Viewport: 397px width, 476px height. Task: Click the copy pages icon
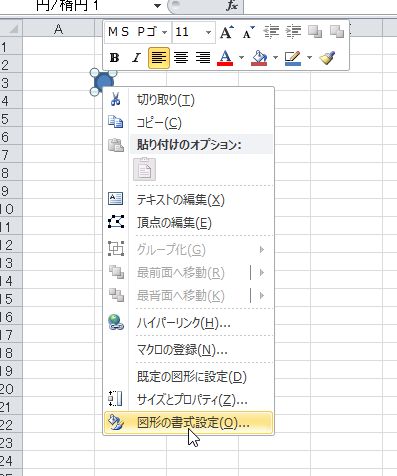click(x=116, y=122)
